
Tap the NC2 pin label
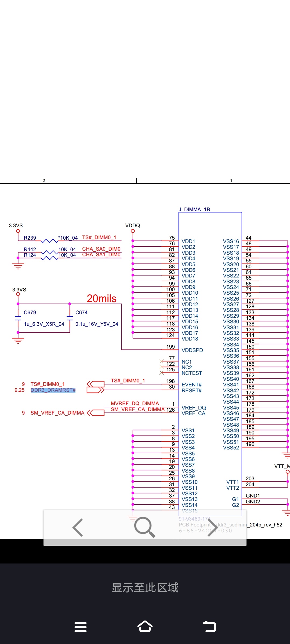point(187,367)
